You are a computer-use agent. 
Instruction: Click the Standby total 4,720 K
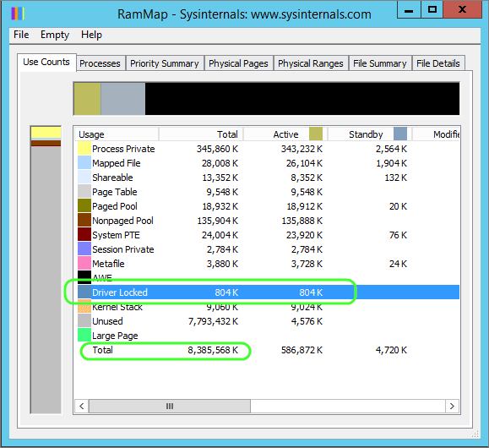(x=391, y=350)
